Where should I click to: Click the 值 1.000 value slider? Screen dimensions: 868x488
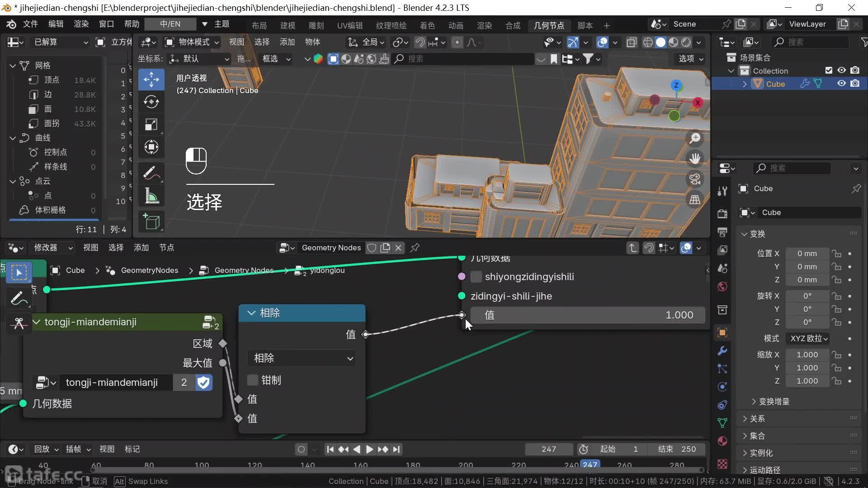pos(587,315)
